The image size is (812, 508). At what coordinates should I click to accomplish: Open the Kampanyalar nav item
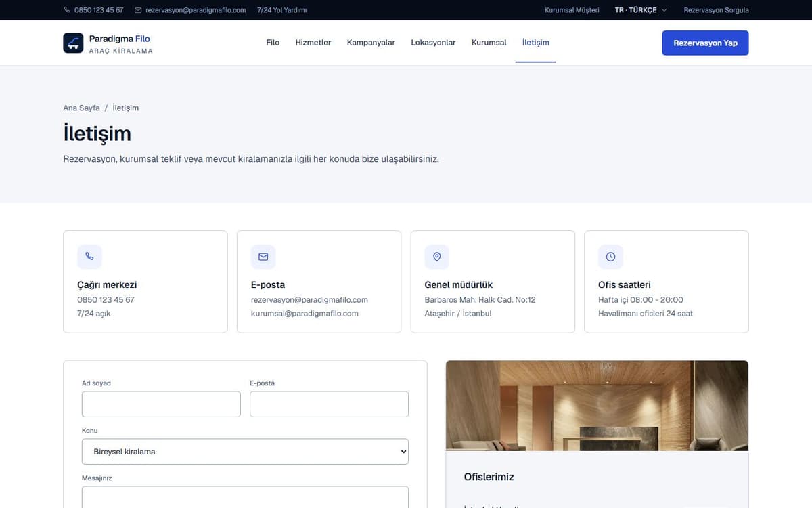click(371, 43)
